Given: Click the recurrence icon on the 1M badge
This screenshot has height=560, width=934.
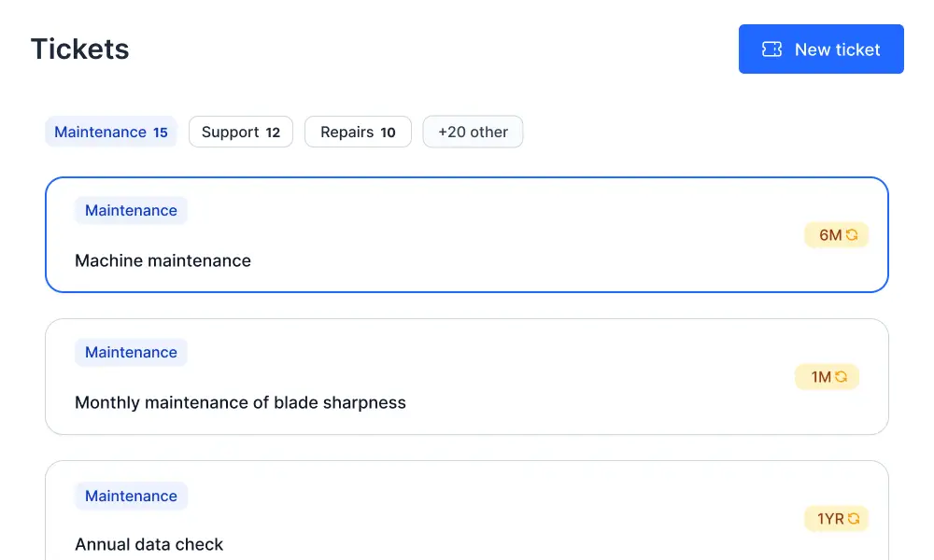Looking at the screenshot, I should (842, 377).
